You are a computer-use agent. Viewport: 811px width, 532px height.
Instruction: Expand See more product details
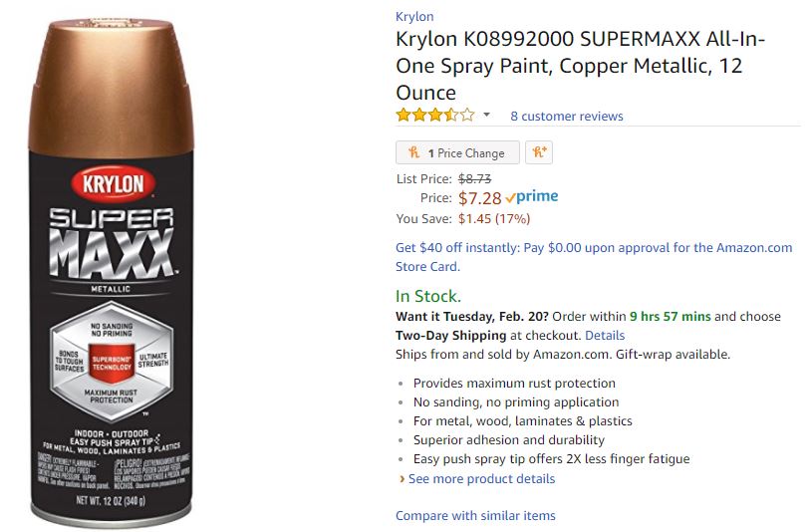pyautogui.click(x=481, y=479)
